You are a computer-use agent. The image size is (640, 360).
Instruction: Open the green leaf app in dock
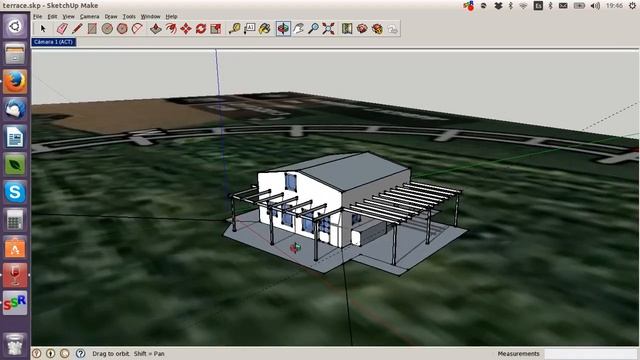15,164
